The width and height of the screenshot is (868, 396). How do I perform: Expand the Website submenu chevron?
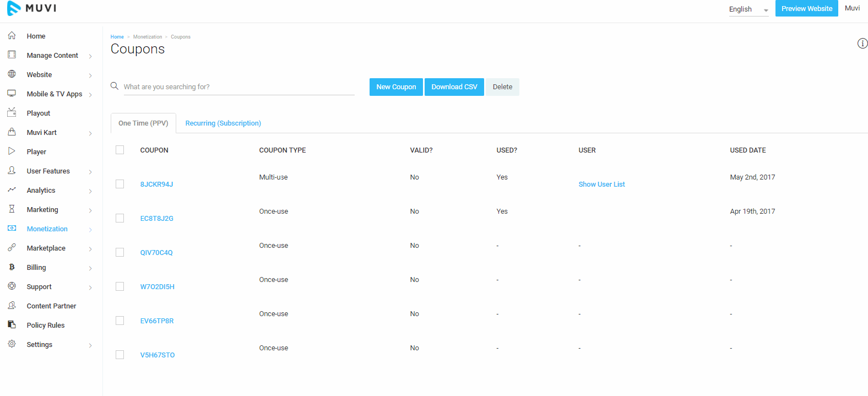[x=90, y=75]
